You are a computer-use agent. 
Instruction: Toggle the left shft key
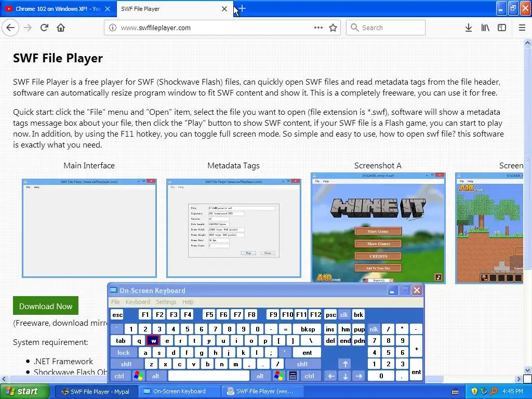point(126,364)
